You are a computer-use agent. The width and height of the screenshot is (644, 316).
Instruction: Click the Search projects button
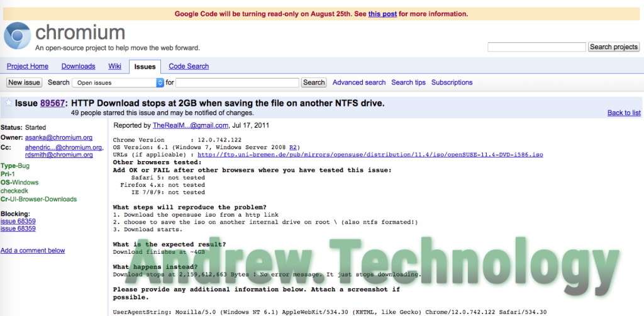pos(614,47)
